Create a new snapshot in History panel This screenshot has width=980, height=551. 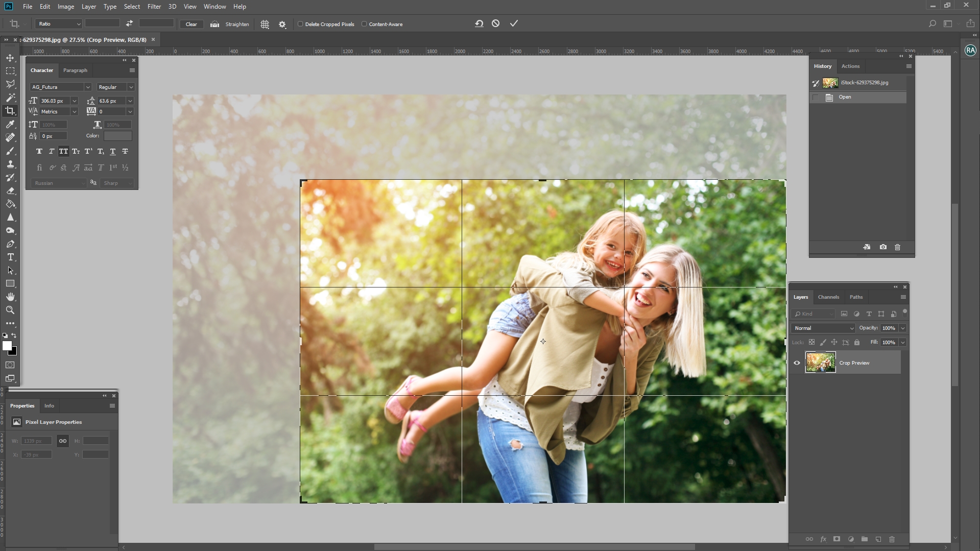click(882, 247)
